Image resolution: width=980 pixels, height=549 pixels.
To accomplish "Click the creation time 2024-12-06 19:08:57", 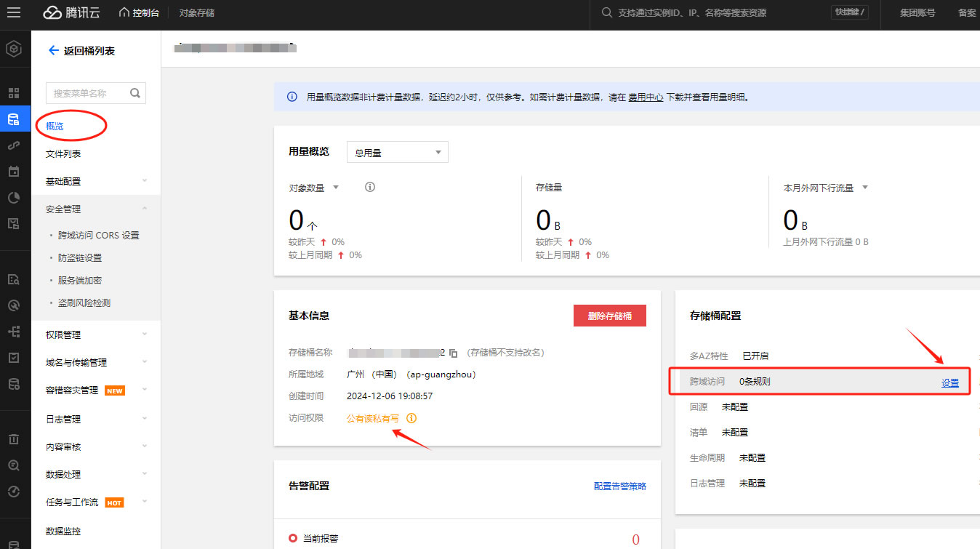I will [x=390, y=396].
